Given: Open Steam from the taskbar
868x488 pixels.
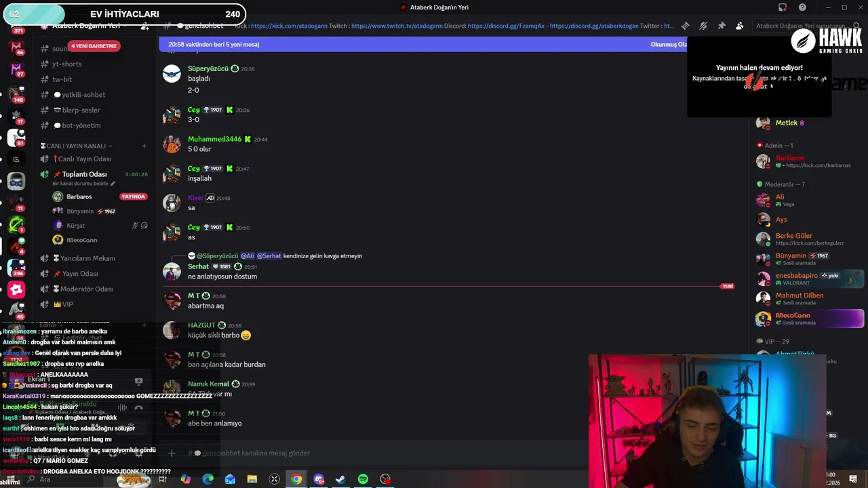Looking at the screenshot, I should (x=340, y=479).
